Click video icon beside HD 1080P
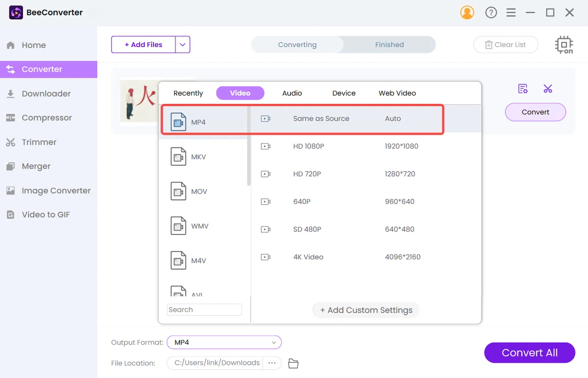Viewport: 588px width, 378px height. [266, 146]
